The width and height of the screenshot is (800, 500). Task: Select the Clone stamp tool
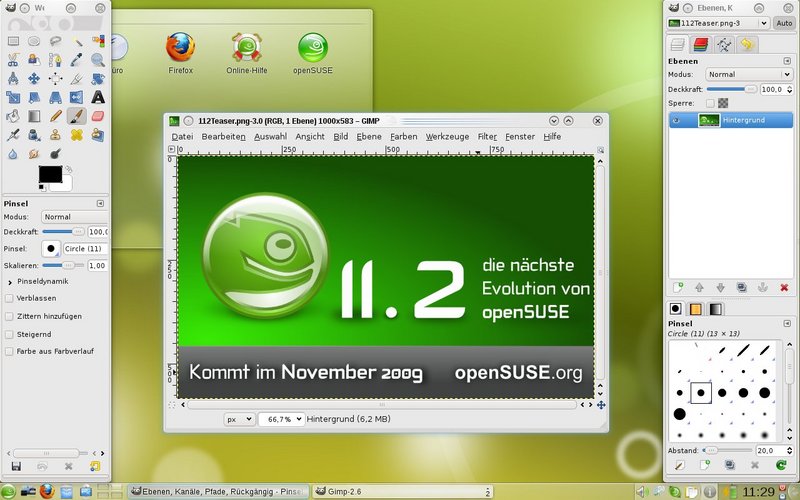[56, 135]
